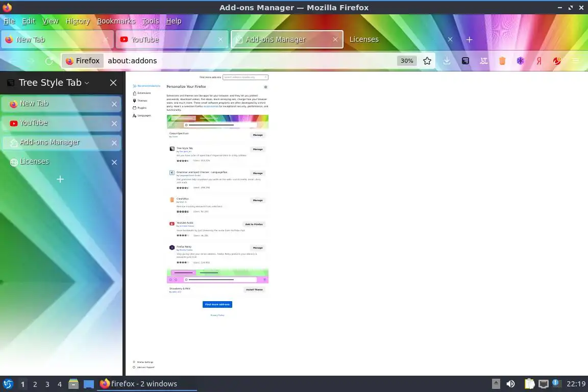Viewport: 588px width, 392px height.
Task: Open the Themes category in the add-ons sidebar
Action: [x=140, y=101]
